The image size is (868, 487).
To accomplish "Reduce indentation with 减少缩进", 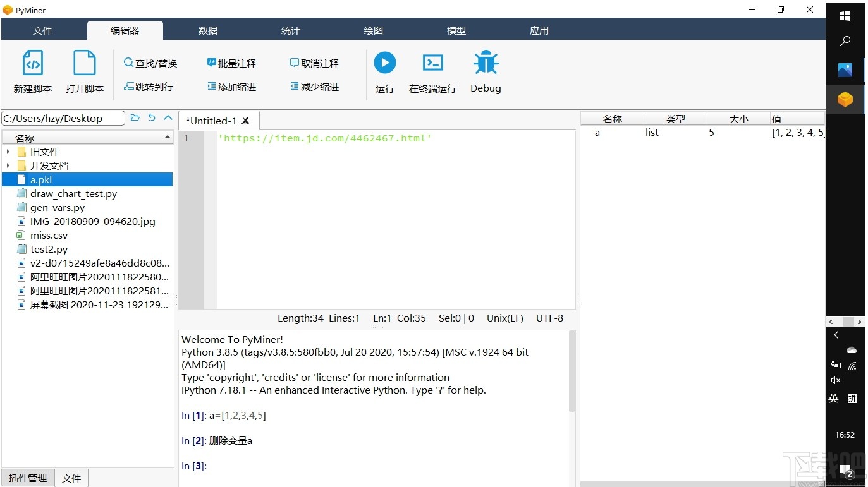I will 314,87.
